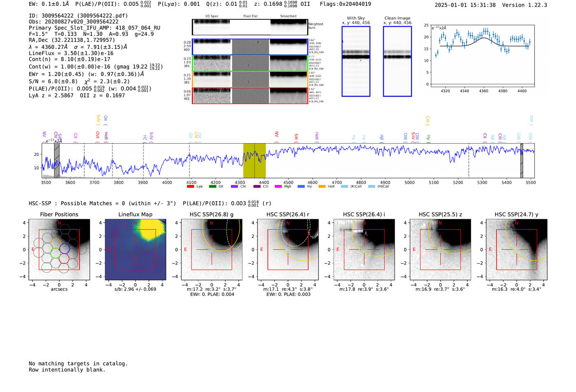Click the blue Hγ legend swatch
This screenshot has height=392, width=576.
301,186
